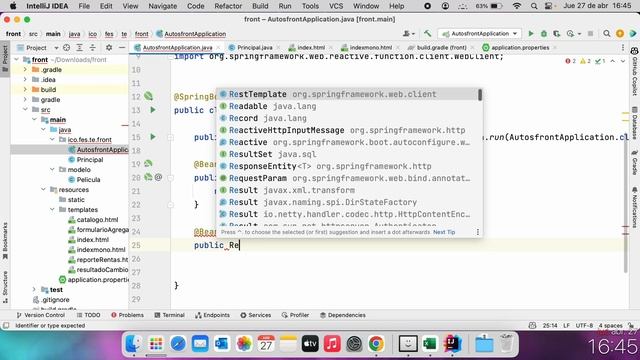The height and width of the screenshot is (360, 640).
Task: Select ResultSet java.sql suggestion
Action: tap(349, 154)
